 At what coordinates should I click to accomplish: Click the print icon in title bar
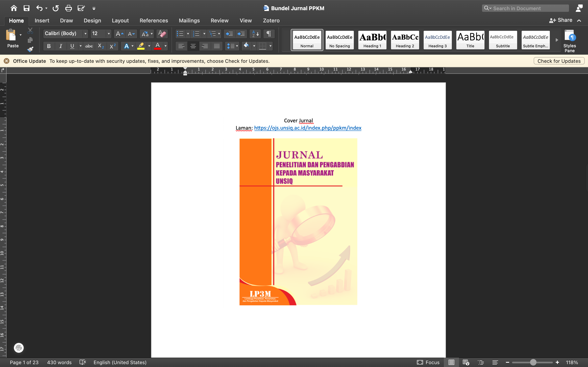click(69, 8)
